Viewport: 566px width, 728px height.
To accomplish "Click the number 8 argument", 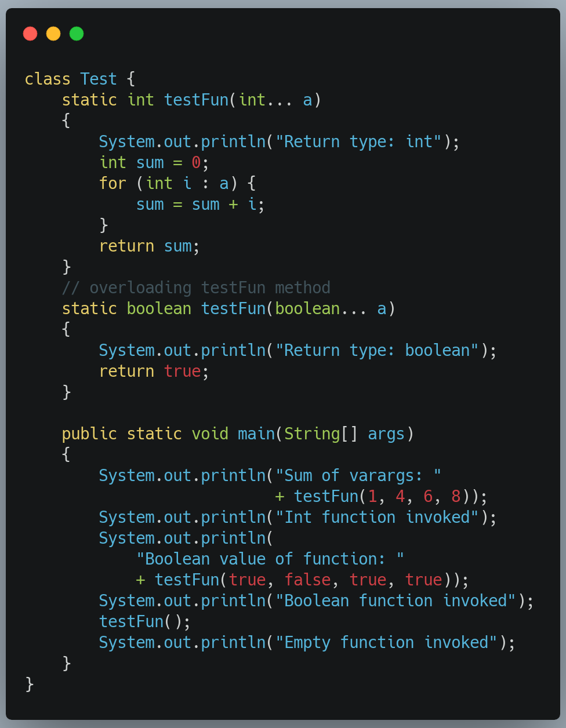I will click(x=456, y=496).
